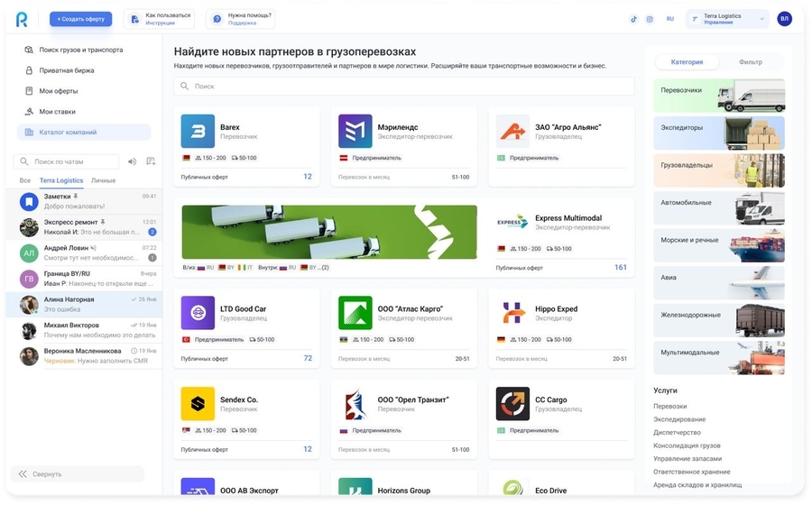This screenshot has width=812, height=505.
Task: Mute chat sounds with speaker icon
Action: click(132, 161)
